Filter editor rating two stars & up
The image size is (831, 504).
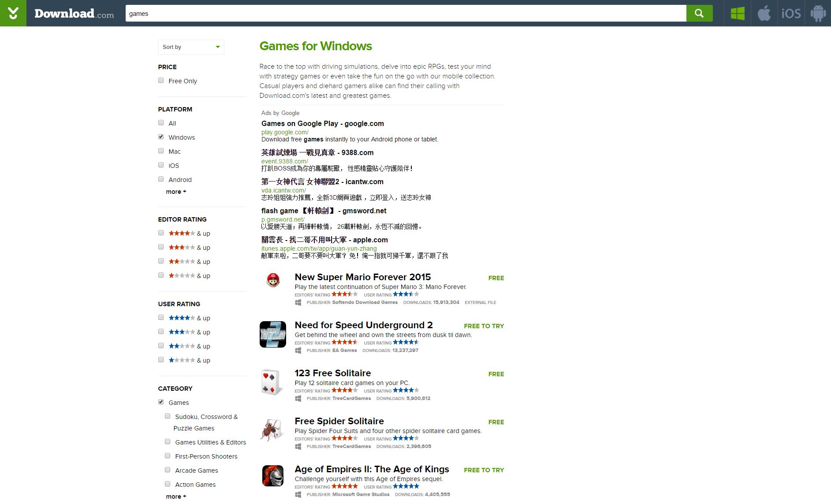(161, 261)
